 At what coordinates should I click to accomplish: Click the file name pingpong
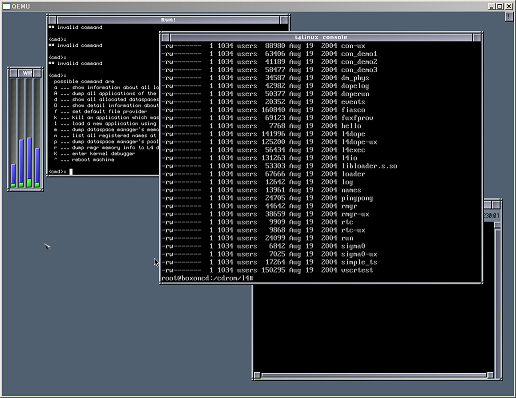tap(357, 198)
